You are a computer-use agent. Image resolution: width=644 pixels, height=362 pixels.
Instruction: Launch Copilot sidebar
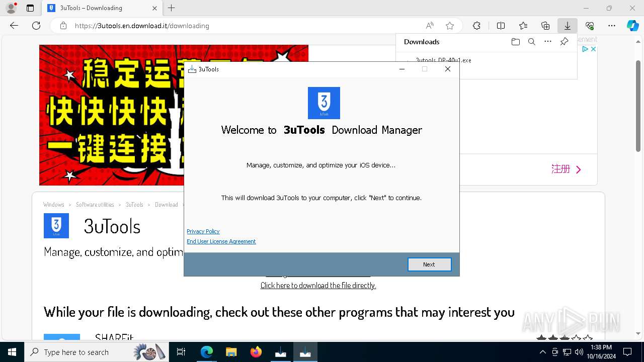(x=632, y=26)
